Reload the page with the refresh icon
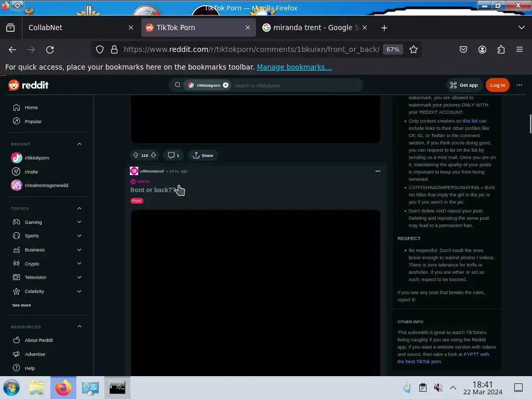This screenshot has width=532, height=399. (50, 49)
